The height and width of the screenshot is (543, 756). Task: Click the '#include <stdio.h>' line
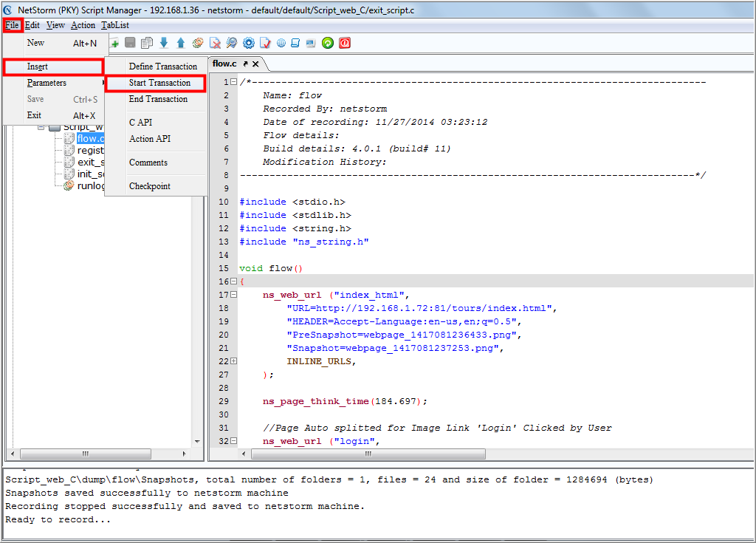tap(292, 202)
